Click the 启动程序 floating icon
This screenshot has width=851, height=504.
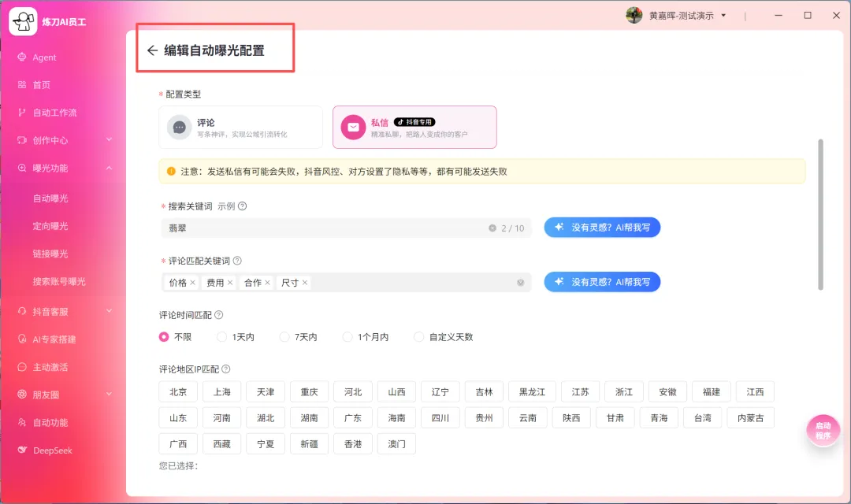coord(823,430)
